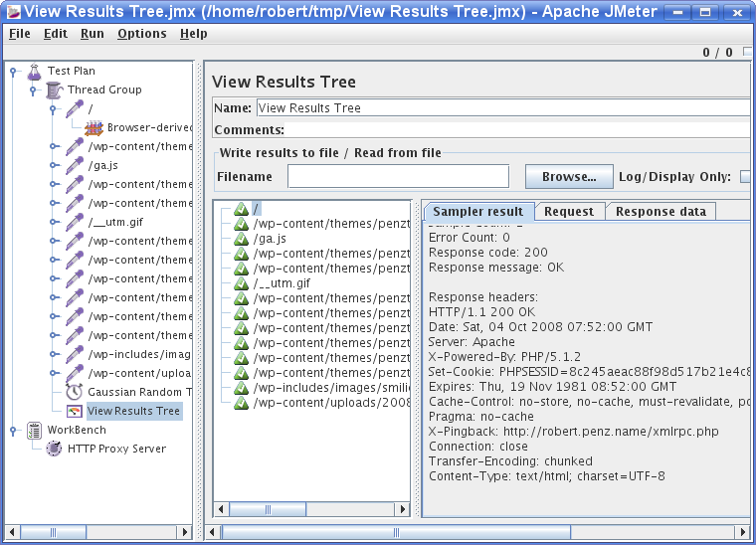Open the Options menu
Image resolution: width=756 pixels, height=545 pixels.
(141, 34)
